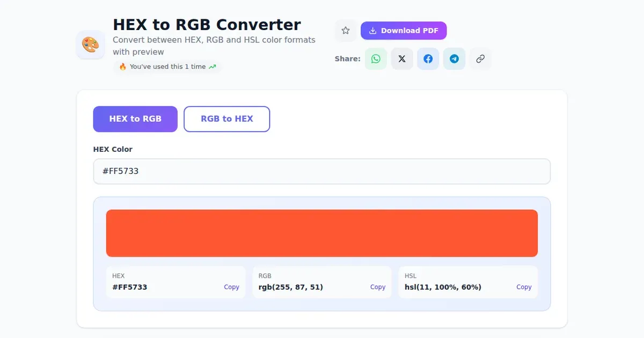Copy the HEX value #FF5733
Viewport: 644px width, 338px height.
tap(231, 287)
